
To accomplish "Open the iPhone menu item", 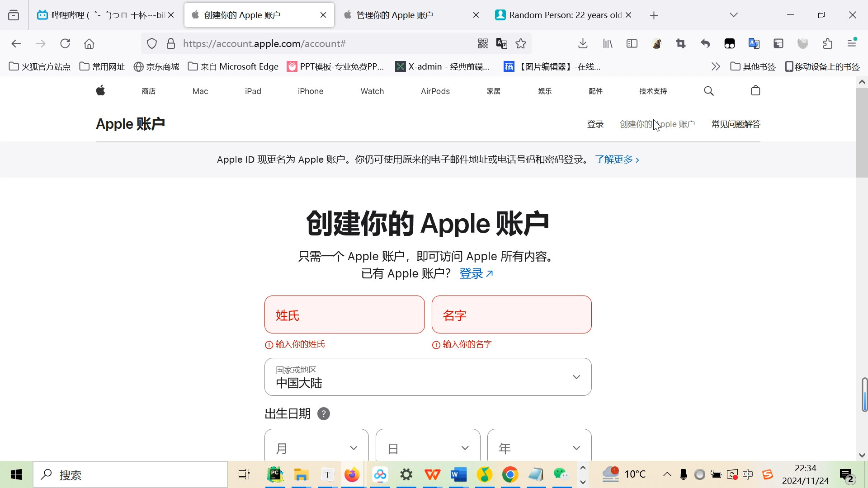I will point(310,91).
